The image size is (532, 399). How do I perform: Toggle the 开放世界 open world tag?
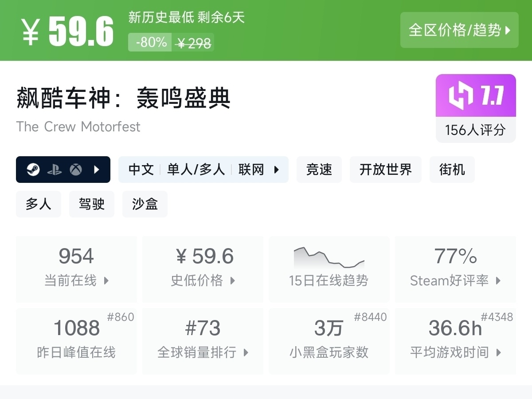click(x=385, y=170)
